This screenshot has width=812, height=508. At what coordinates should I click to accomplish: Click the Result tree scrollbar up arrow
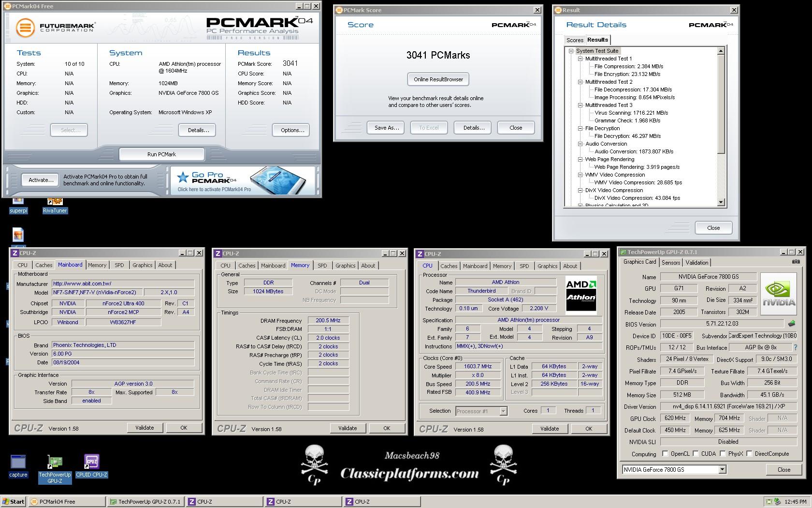[x=721, y=51]
